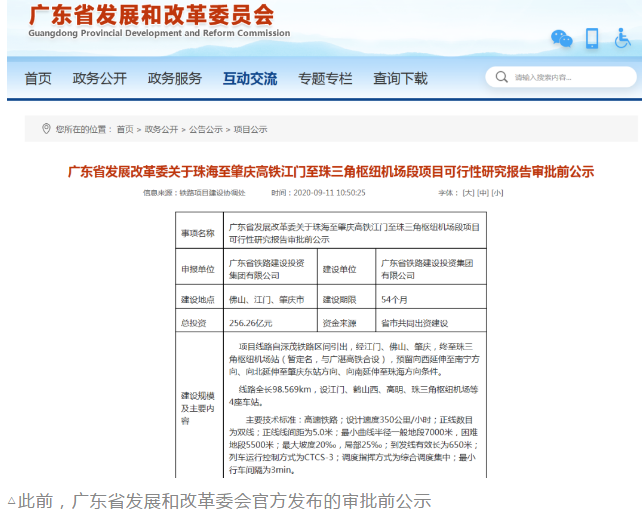Click the red article headline title

[331, 172]
